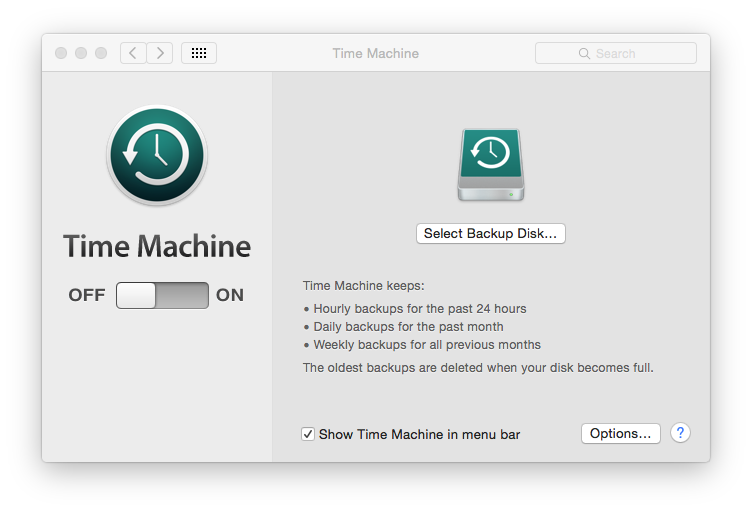Click into the Search field
The width and height of the screenshot is (752, 512).
coord(616,53)
